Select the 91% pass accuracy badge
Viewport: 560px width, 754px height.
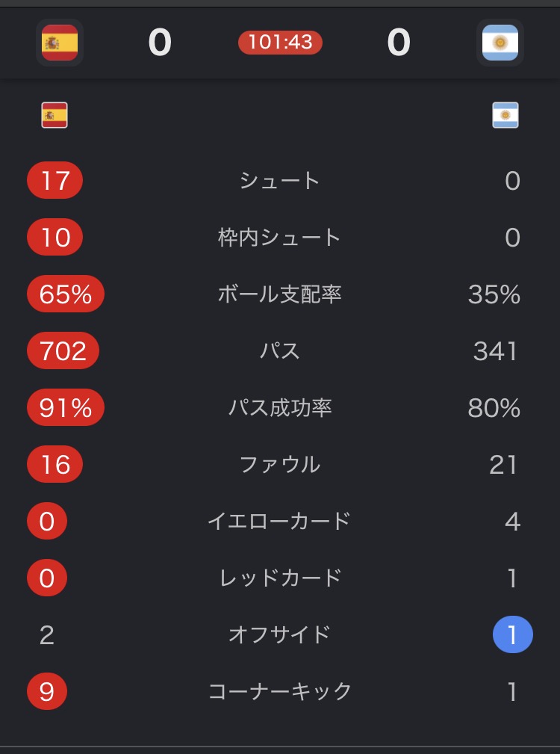(65, 407)
